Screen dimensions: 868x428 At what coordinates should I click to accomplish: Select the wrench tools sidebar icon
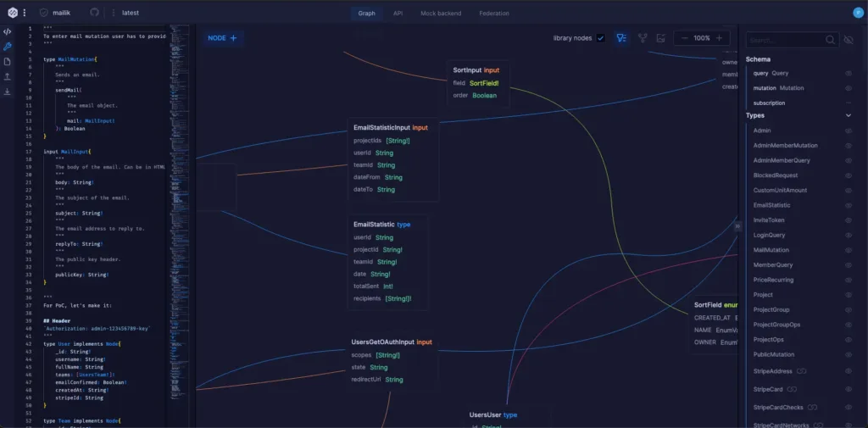coord(7,47)
